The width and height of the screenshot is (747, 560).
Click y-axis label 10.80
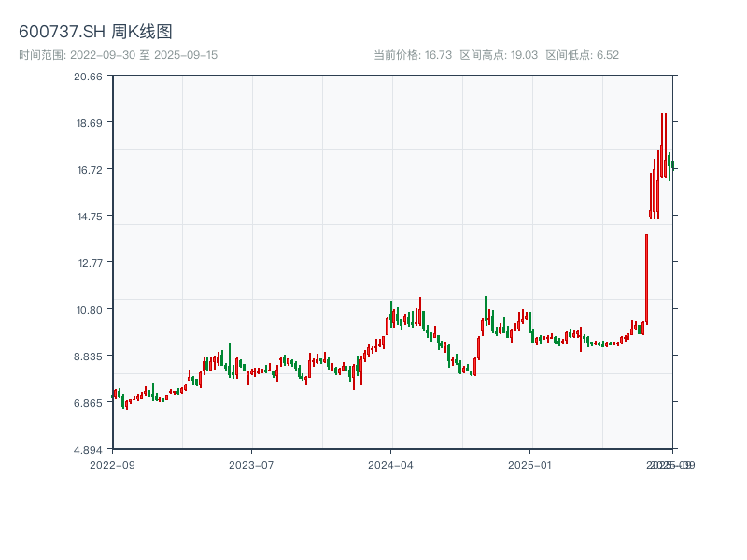point(90,310)
